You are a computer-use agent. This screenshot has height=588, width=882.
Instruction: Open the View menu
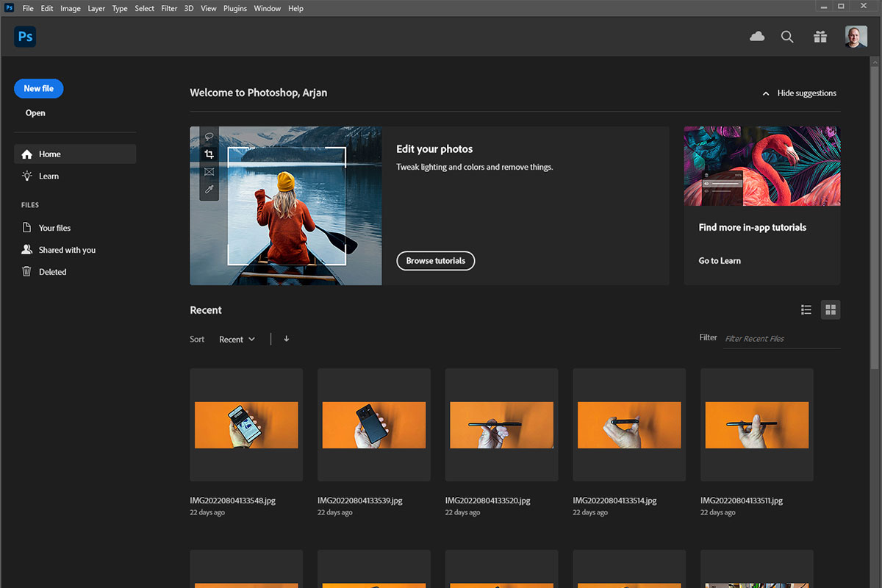pyautogui.click(x=209, y=8)
